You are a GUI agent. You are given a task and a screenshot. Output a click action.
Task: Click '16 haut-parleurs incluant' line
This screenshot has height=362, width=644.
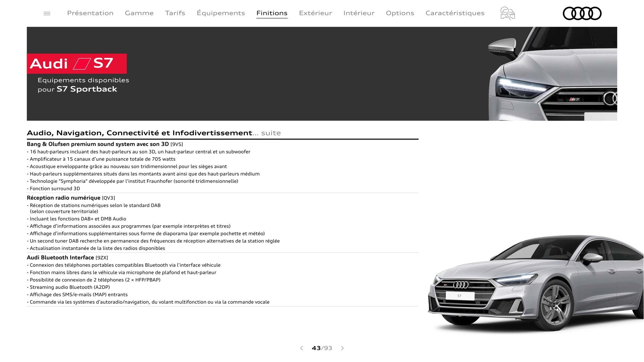[x=139, y=152]
